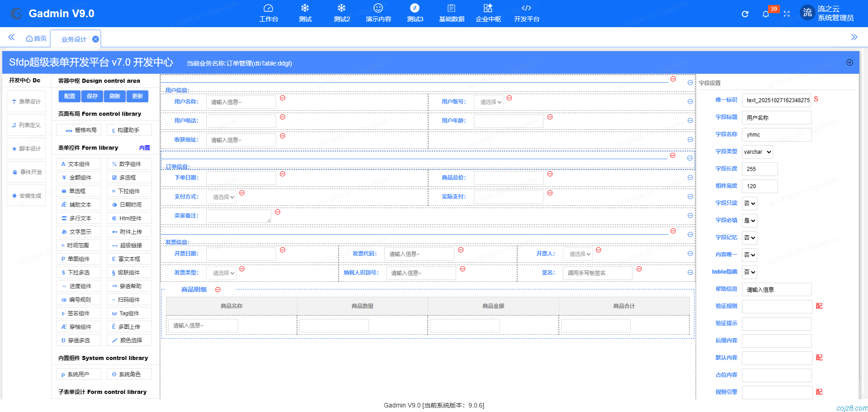
Task: Toggle the lable隐藏 hide label option
Action: (749, 272)
